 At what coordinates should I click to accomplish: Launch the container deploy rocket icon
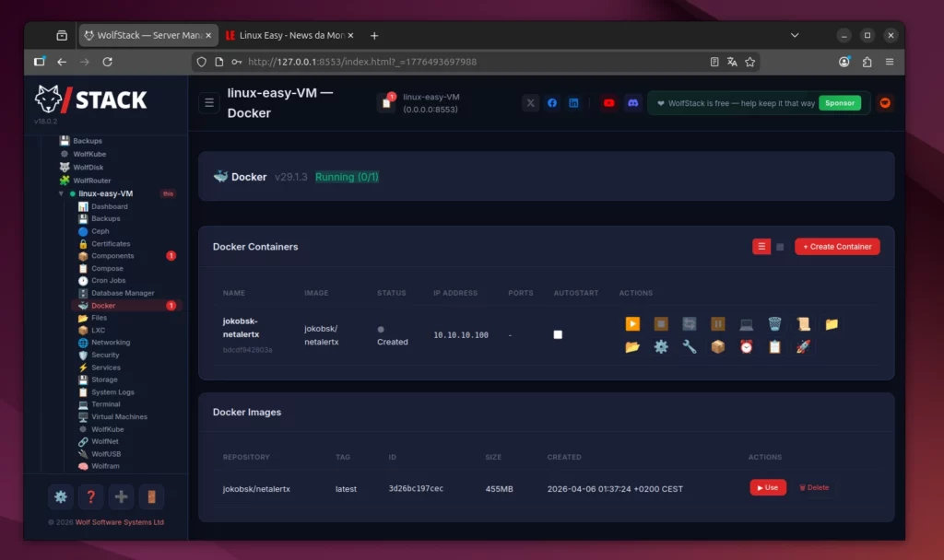click(804, 348)
